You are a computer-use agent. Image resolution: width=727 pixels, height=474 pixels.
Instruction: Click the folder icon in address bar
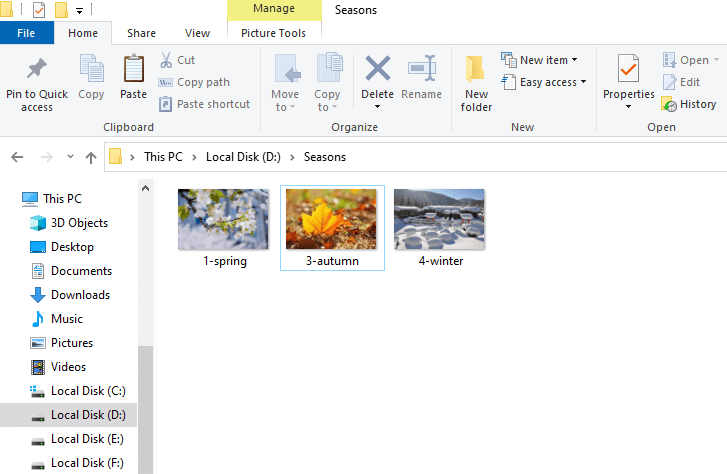pos(115,156)
